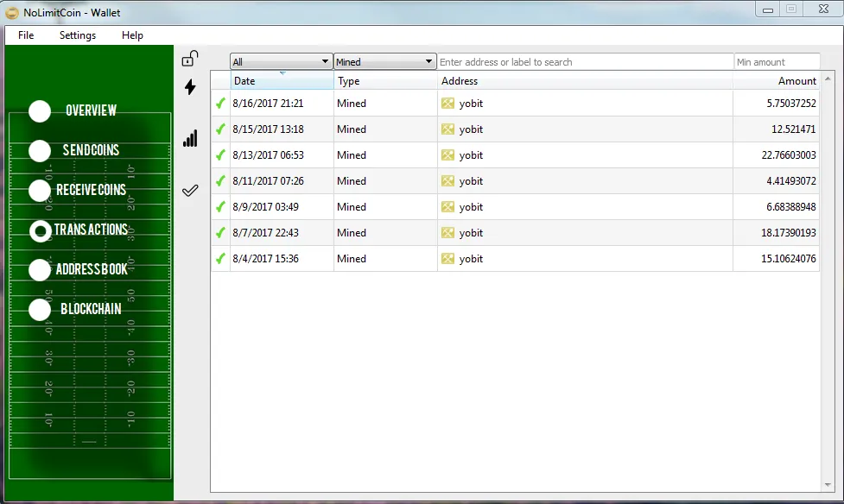Viewport: 844px width, 504px height.
Task: Open the Address Book page
Action: (x=78, y=269)
